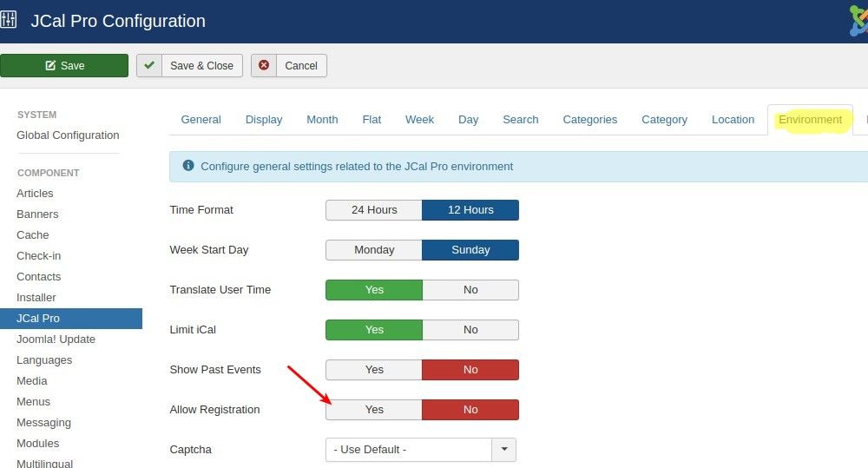The width and height of the screenshot is (868, 468).
Task: Click the blue info icon in the notice
Action: click(188, 166)
